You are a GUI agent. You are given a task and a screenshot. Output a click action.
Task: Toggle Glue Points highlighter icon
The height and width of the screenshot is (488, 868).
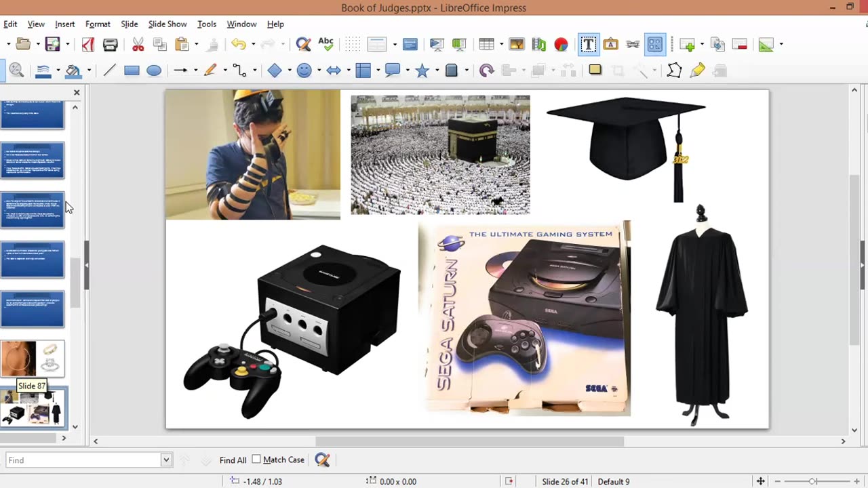pos(697,70)
